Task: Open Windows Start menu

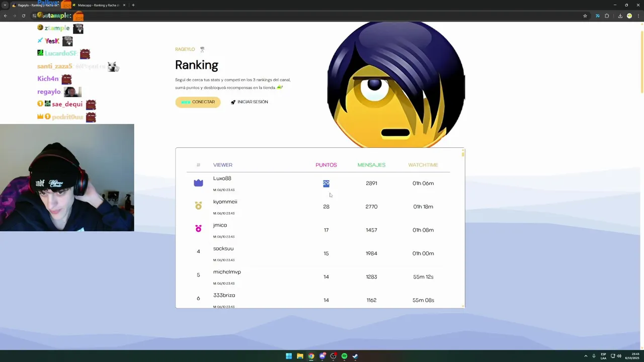Action: (289, 356)
